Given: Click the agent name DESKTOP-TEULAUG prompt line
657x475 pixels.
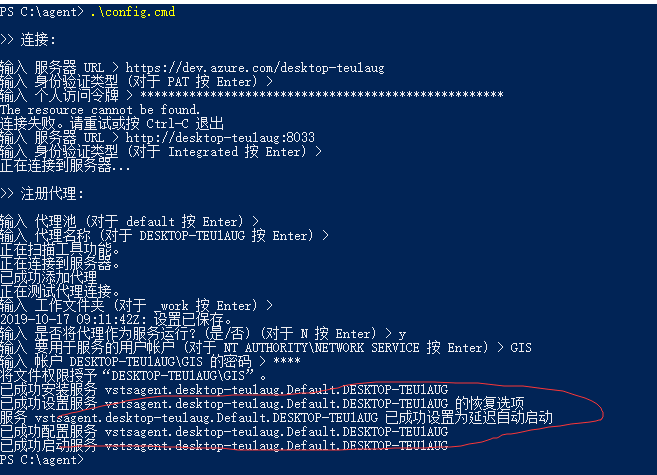Looking at the screenshot, I should pyautogui.click(x=165, y=235).
